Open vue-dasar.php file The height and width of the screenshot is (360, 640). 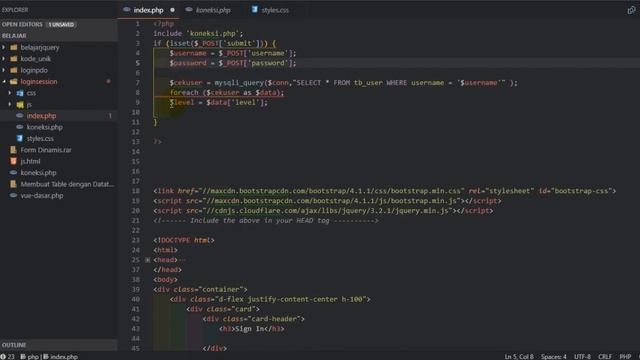click(x=42, y=196)
